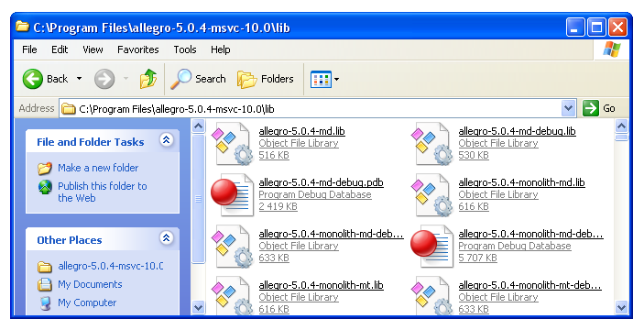Click the green Go arrow button

(591, 108)
